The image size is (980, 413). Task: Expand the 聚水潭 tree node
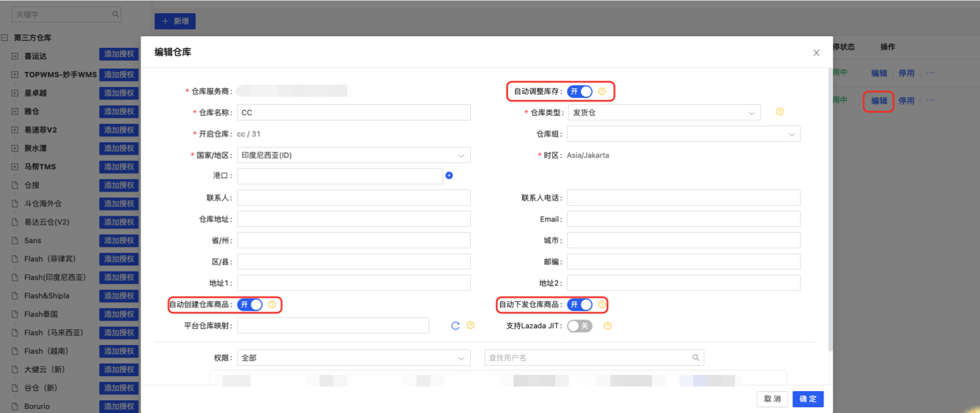tap(15, 148)
